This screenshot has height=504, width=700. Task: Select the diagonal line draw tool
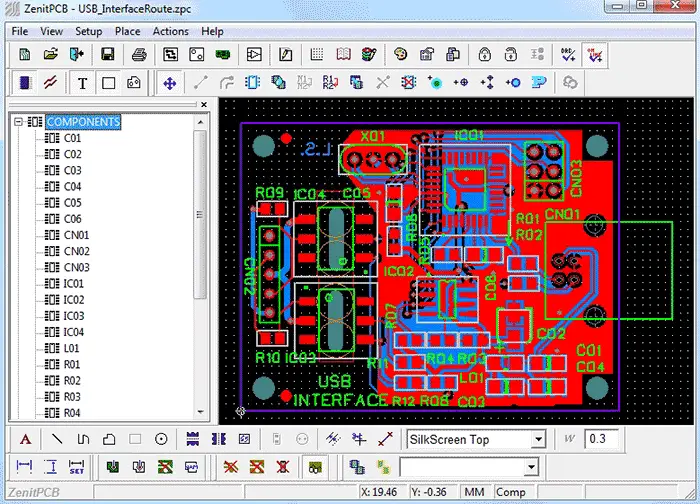pos(57,439)
